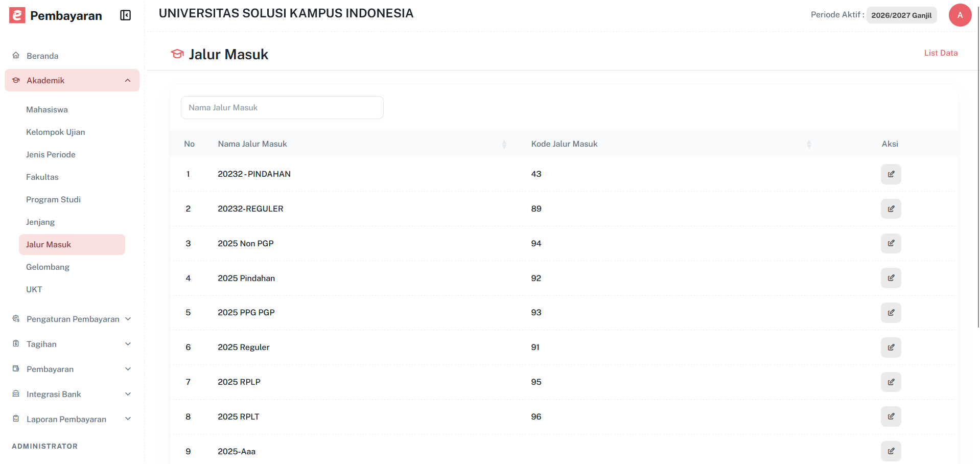Viewport: 980px width, 464px height.
Task: Click the Akademik graduation cap icon
Action: (16, 80)
